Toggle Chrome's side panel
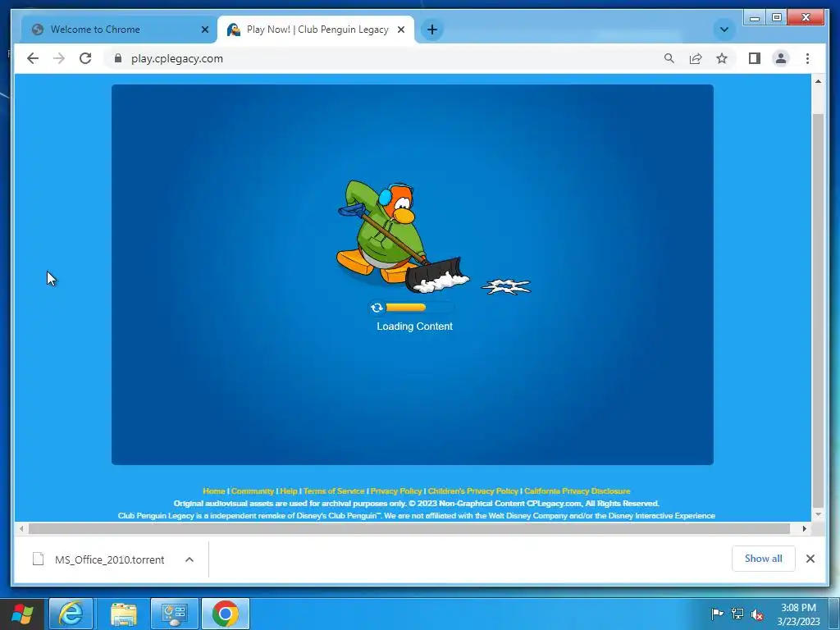The width and height of the screenshot is (840, 630). [755, 58]
